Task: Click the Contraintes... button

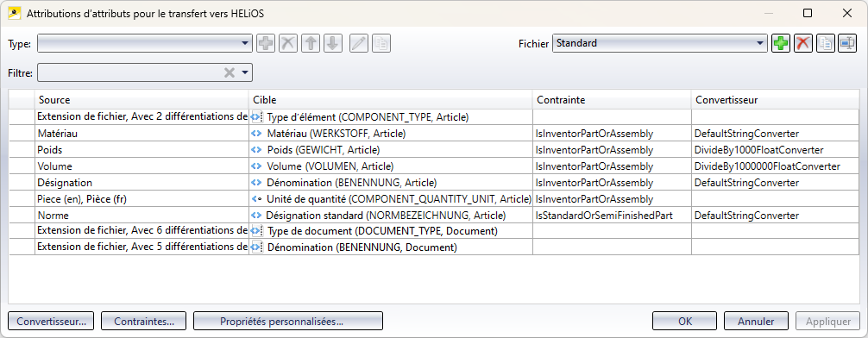Action: [143, 321]
